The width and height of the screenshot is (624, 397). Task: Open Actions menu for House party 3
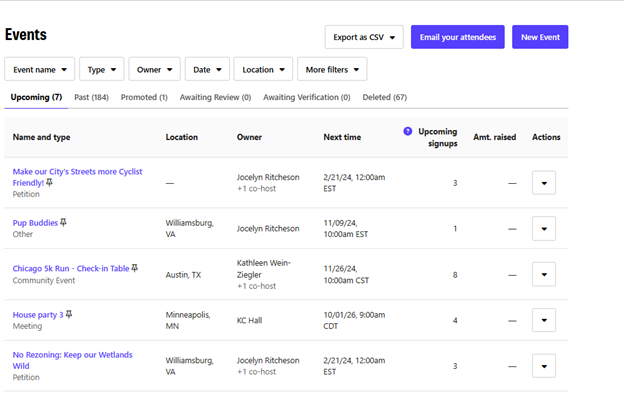pos(544,320)
